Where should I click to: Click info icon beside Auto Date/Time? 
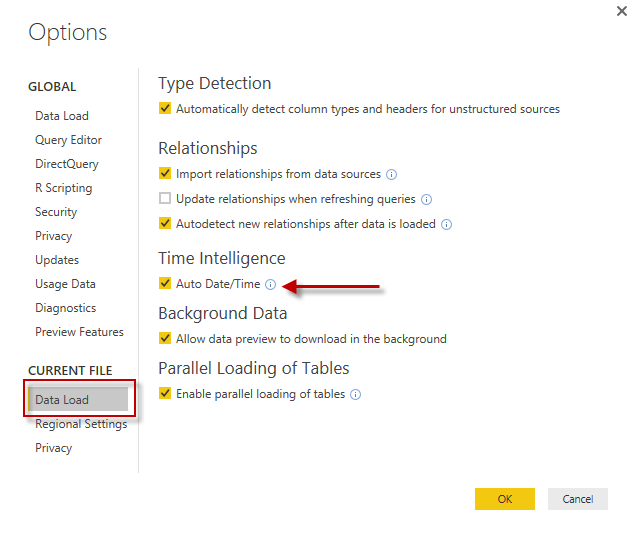tap(270, 285)
